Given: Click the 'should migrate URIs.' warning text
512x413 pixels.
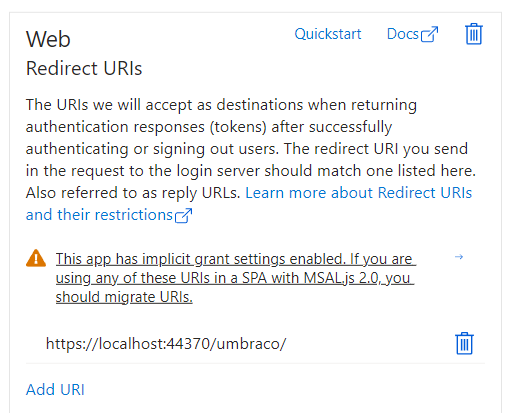Looking at the screenshot, I should 124,297.
